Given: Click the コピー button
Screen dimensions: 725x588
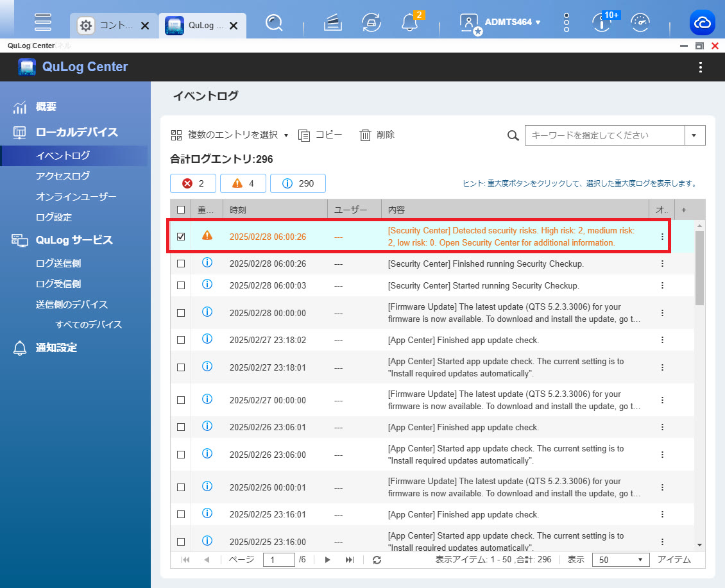Looking at the screenshot, I should [320, 135].
